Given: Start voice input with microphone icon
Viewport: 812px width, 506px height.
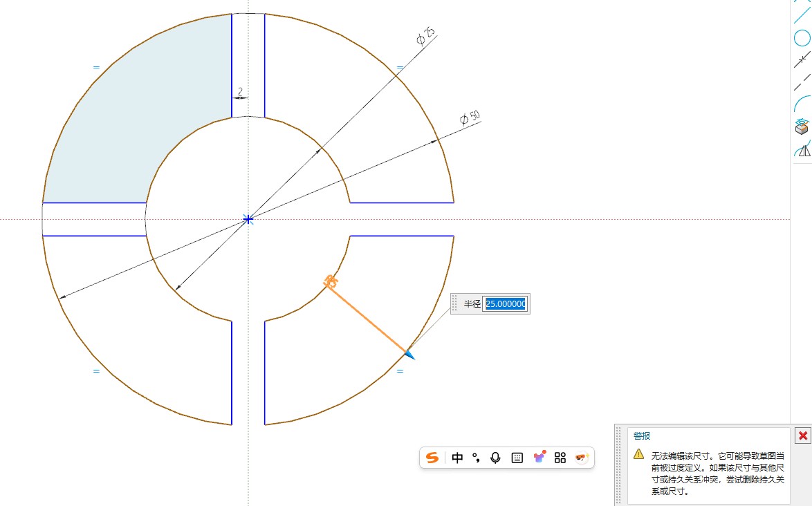Looking at the screenshot, I should (496, 458).
